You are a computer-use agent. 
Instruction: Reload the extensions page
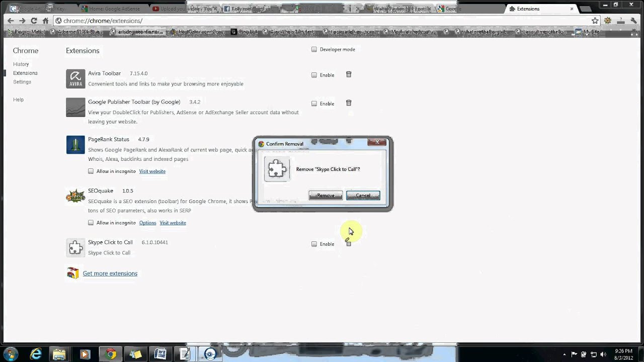[x=34, y=21]
